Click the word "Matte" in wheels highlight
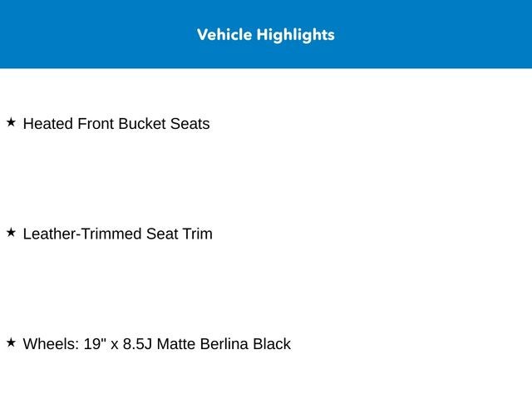 point(176,344)
